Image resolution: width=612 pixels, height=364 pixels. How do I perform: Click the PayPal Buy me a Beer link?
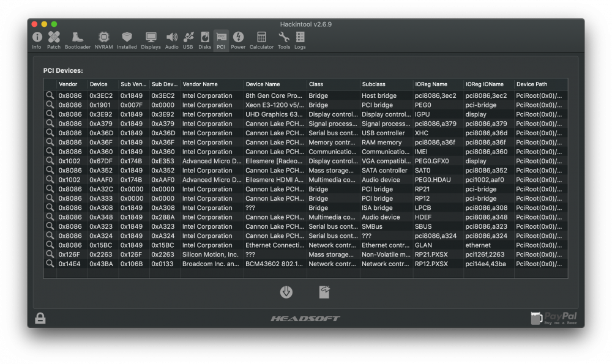click(x=553, y=318)
